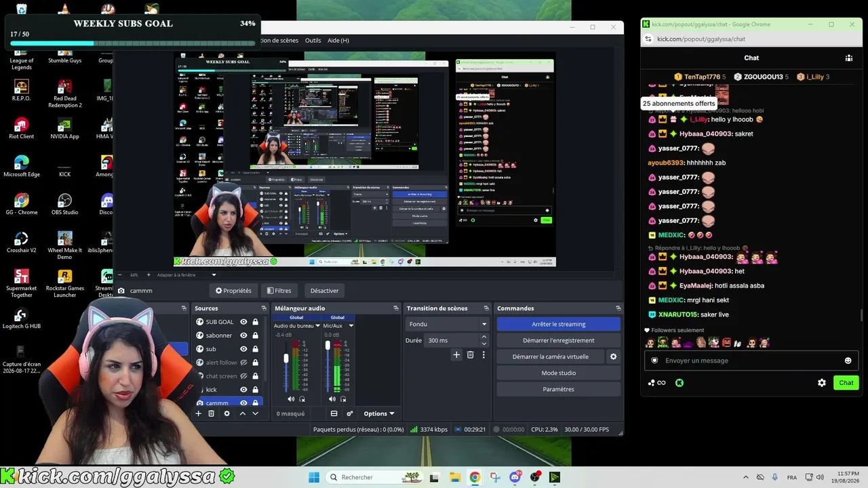Open Audio du bureau channel dropdown

click(x=317, y=326)
